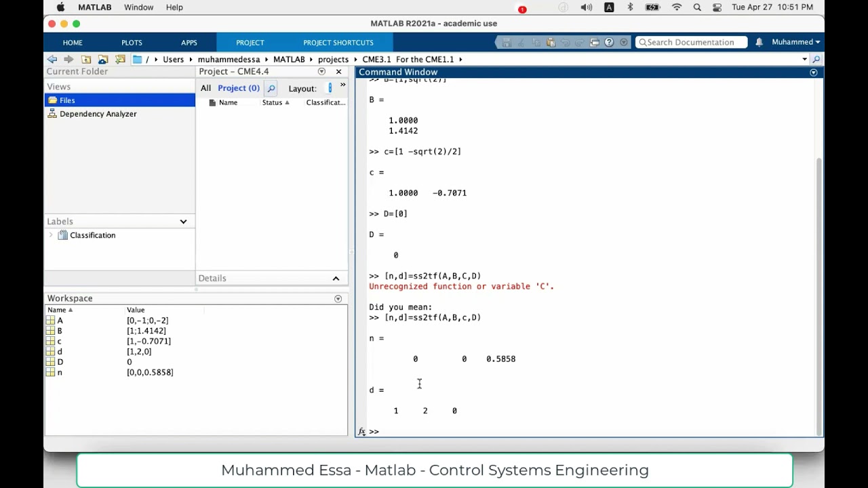Click the fx function browser icon
Image resolution: width=868 pixels, height=488 pixels.
(361, 431)
